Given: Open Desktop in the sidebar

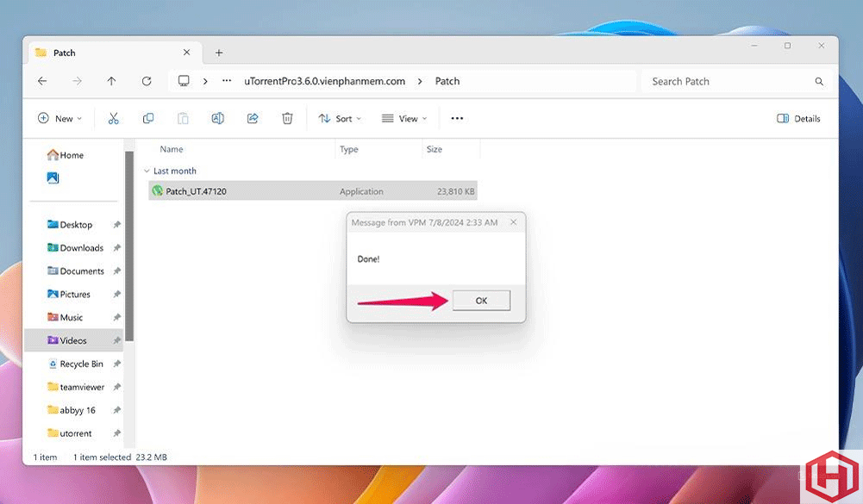Looking at the screenshot, I should click(70, 225).
